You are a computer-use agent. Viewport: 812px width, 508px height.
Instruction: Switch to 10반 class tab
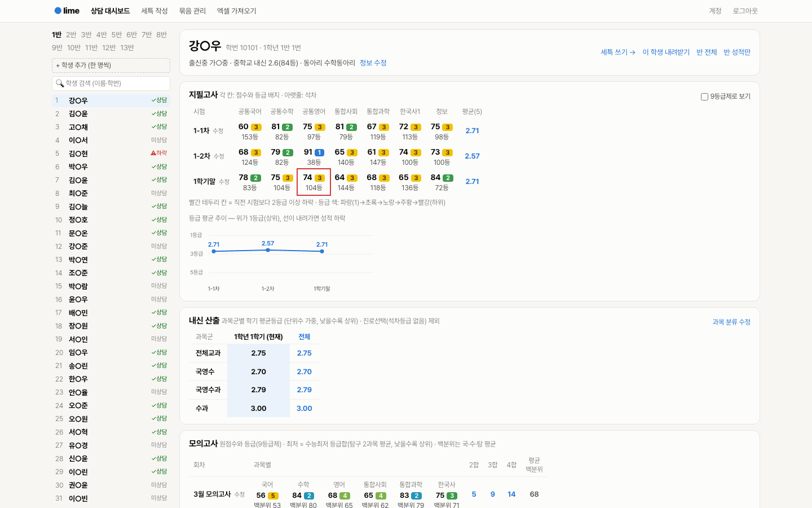click(74, 47)
